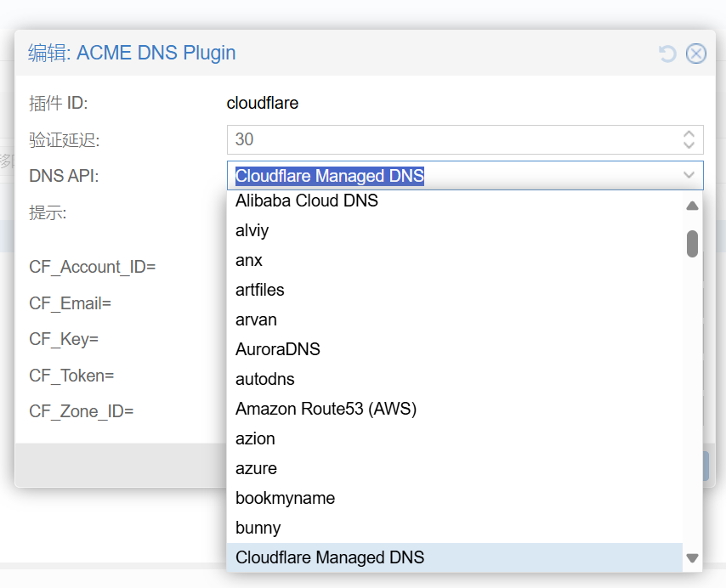The width and height of the screenshot is (726, 588).
Task: Select Alibaba Cloud DNS from the list
Action: click(307, 201)
